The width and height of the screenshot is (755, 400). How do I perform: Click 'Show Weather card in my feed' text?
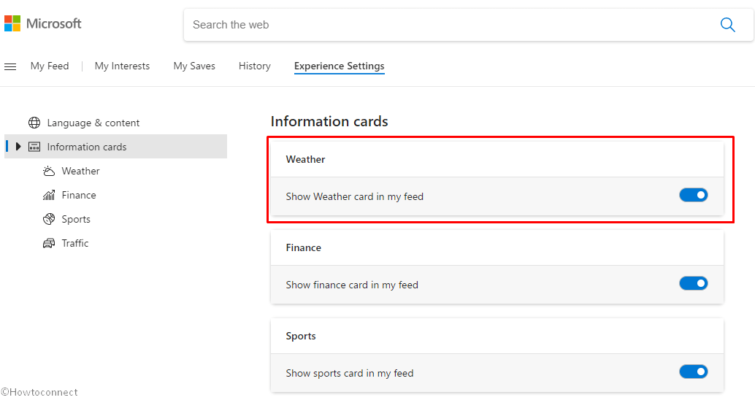pyautogui.click(x=354, y=196)
